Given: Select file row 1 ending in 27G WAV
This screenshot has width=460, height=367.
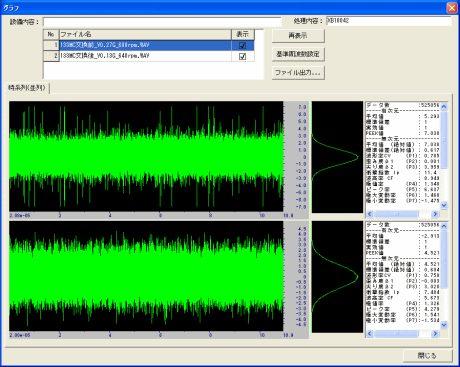Looking at the screenshot, I should [x=145, y=45].
